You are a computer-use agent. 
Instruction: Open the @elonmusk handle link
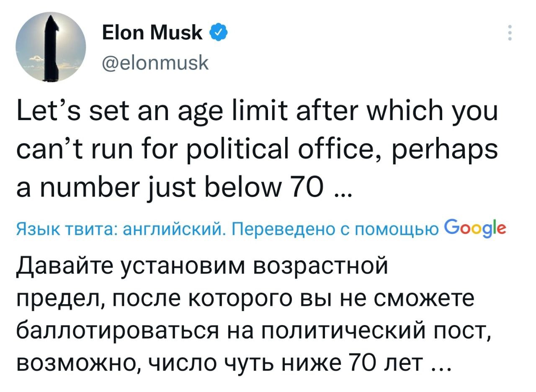click(x=155, y=63)
